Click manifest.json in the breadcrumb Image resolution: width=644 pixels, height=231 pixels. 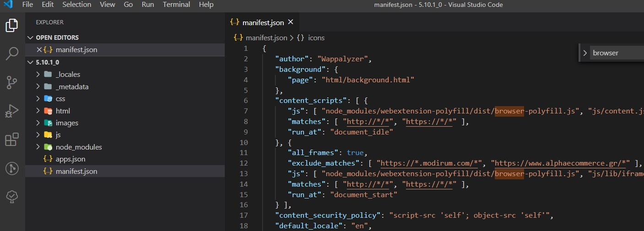tap(266, 38)
